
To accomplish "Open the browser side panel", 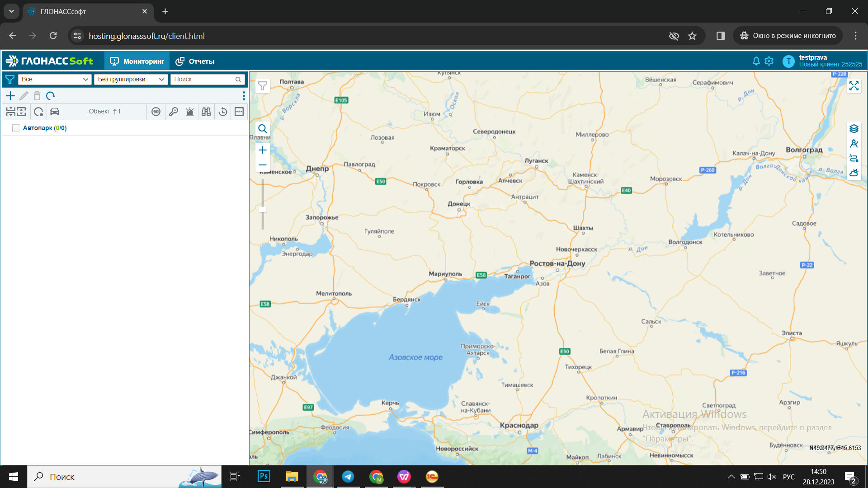I will pyautogui.click(x=721, y=36).
